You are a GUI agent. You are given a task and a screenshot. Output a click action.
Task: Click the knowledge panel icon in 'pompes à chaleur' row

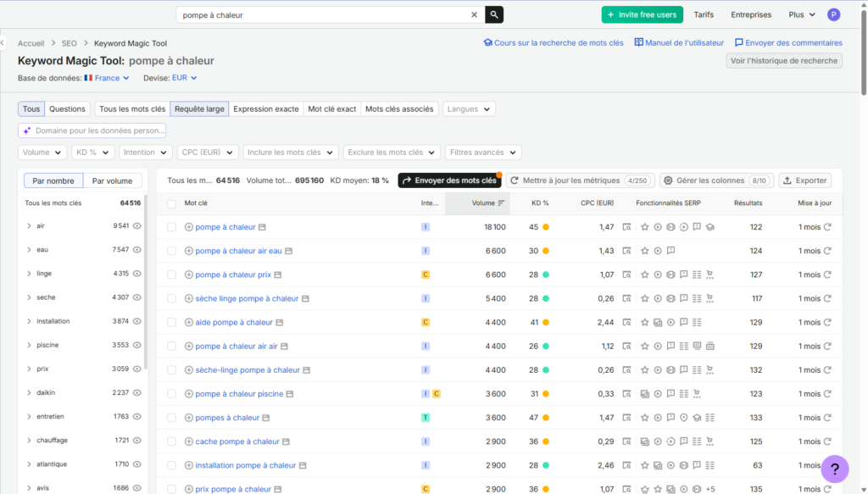[697, 418]
